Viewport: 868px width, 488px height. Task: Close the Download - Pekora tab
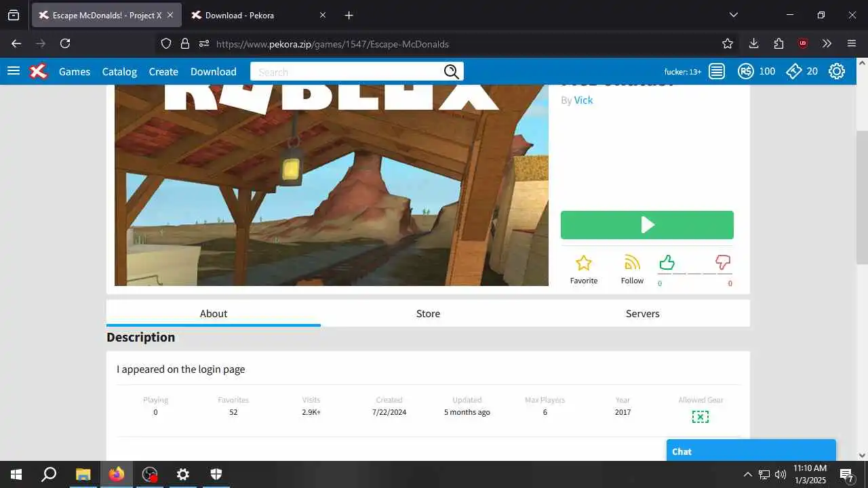click(323, 15)
